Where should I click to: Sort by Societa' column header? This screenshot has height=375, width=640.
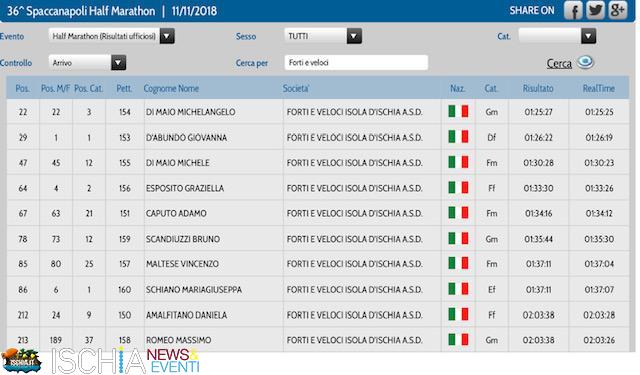point(296,88)
